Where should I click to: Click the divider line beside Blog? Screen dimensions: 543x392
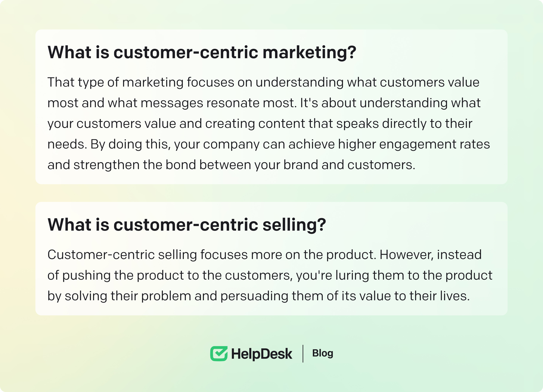point(303,353)
